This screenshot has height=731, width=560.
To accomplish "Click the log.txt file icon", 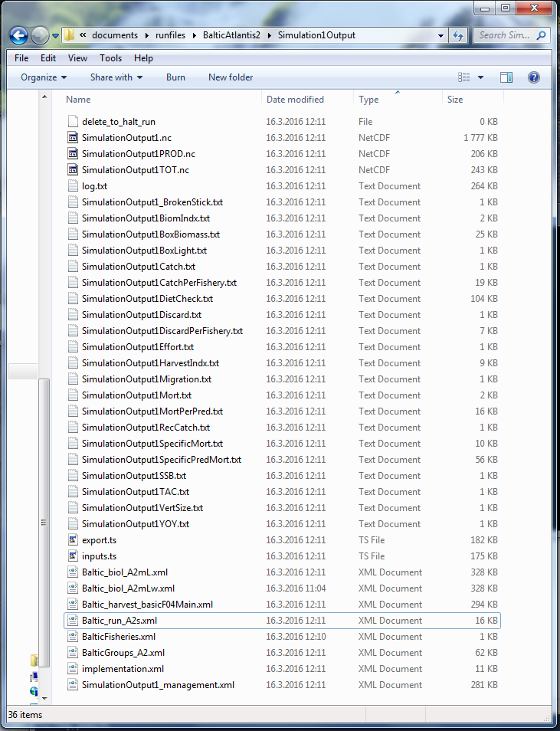I will coord(73,186).
